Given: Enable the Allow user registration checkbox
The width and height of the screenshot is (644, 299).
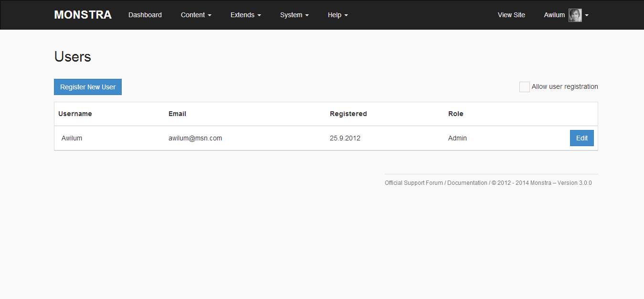Looking at the screenshot, I should pyautogui.click(x=524, y=87).
